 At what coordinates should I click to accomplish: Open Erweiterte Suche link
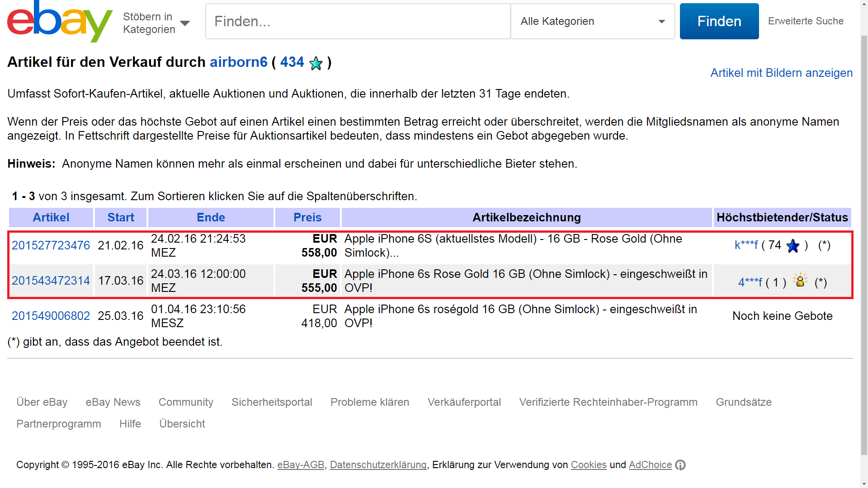[806, 21]
